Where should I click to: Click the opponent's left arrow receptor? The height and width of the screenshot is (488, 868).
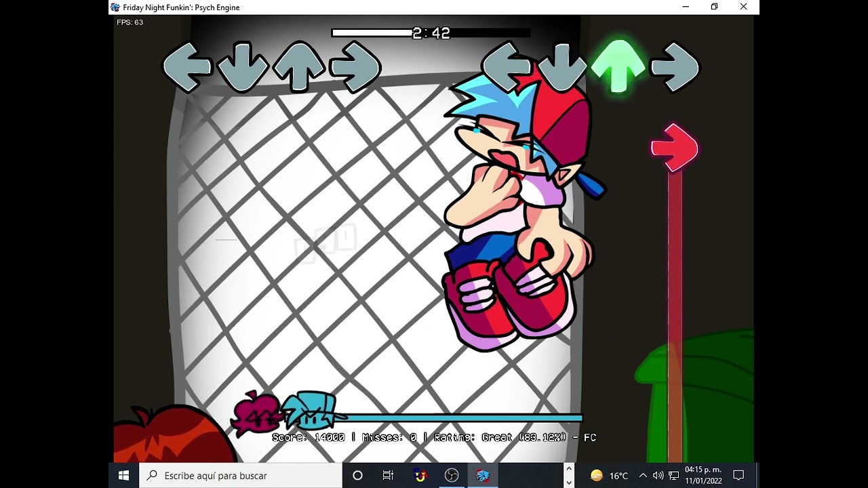pos(188,66)
